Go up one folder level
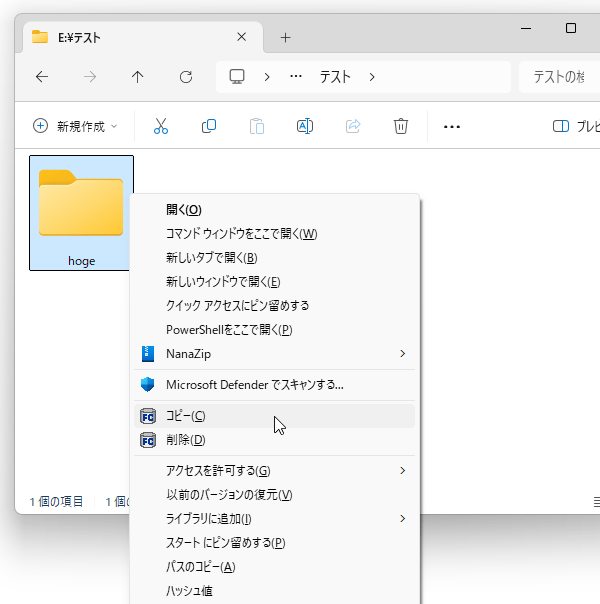Viewport: 600px width, 604px height. [137, 77]
